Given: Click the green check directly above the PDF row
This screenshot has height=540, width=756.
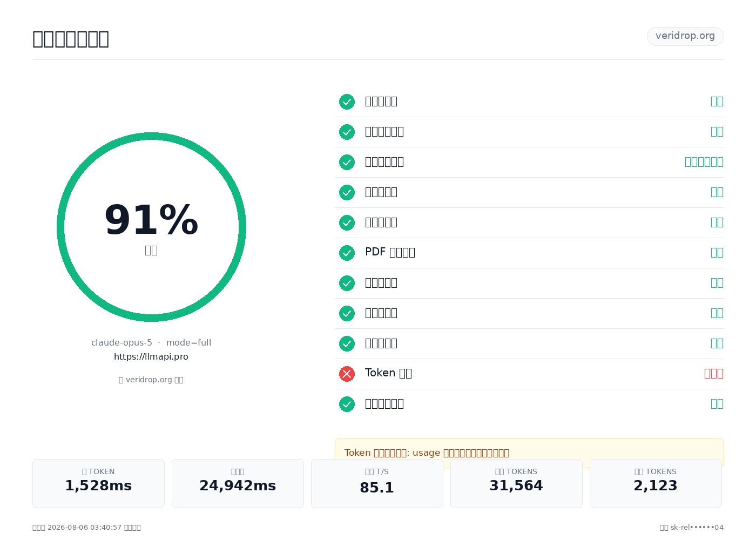Looking at the screenshot, I should click(x=347, y=222).
